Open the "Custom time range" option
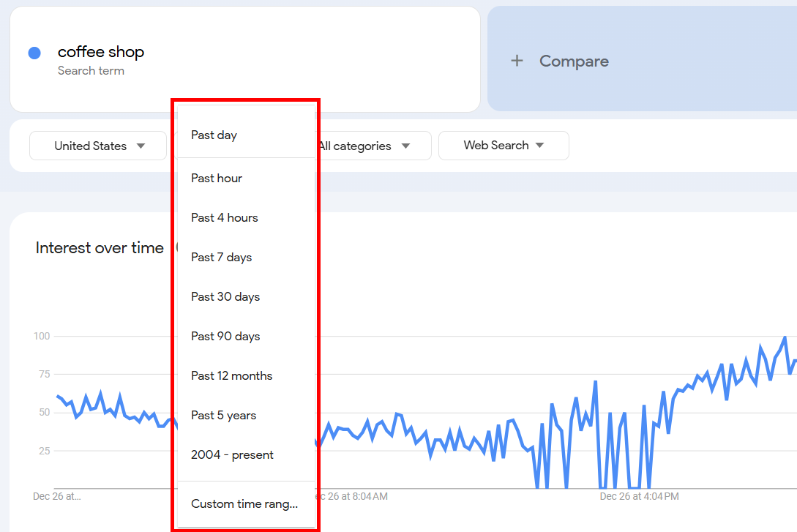This screenshot has width=797, height=532. pos(244,503)
